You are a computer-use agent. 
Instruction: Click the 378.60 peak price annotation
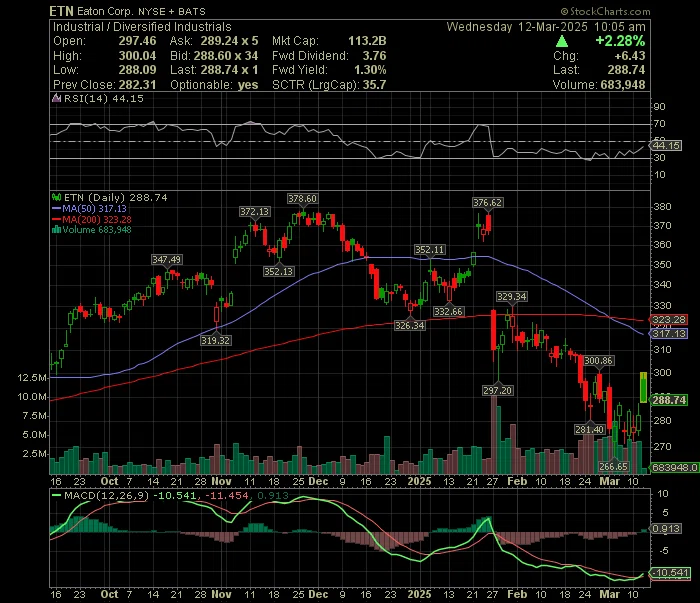coord(302,199)
